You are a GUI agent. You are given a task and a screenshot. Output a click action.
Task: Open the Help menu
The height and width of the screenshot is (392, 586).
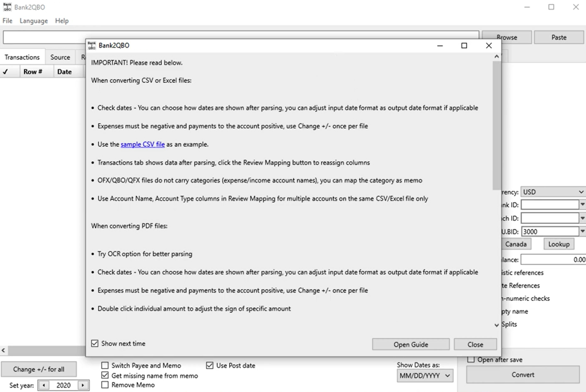[x=62, y=21]
